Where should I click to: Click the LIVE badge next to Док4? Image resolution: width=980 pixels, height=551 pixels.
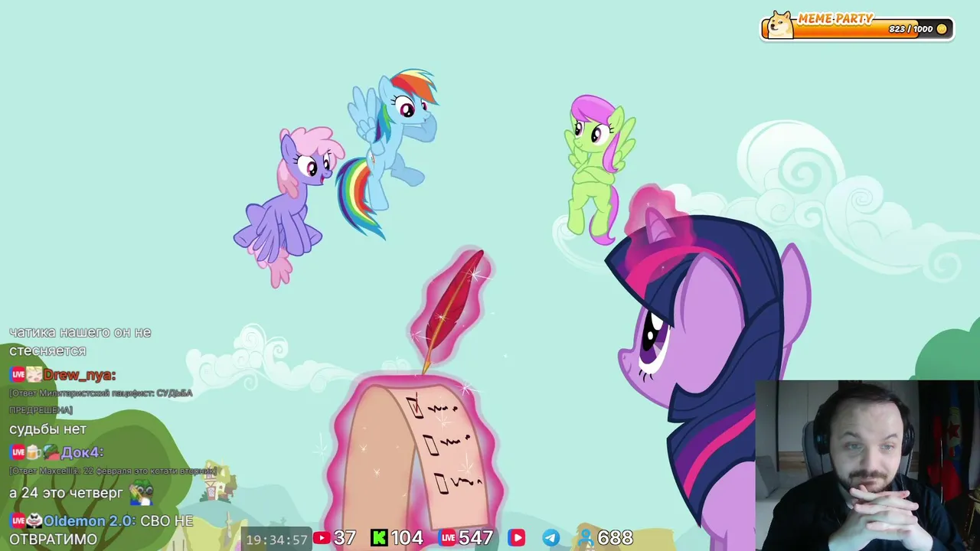coord(18,452)
